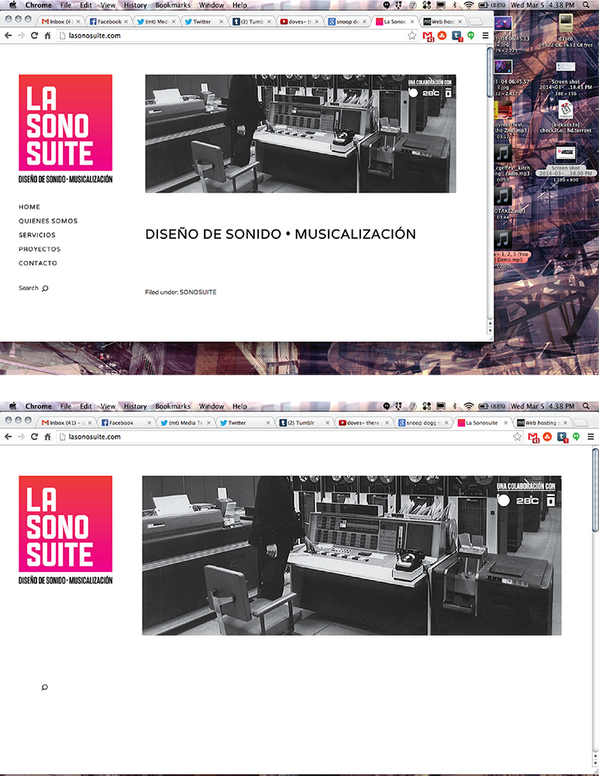The image size is (599, 776).
Task: Switch to the 'Inbox (4' tab in the narrow window
Action: (x=60, y=22)
